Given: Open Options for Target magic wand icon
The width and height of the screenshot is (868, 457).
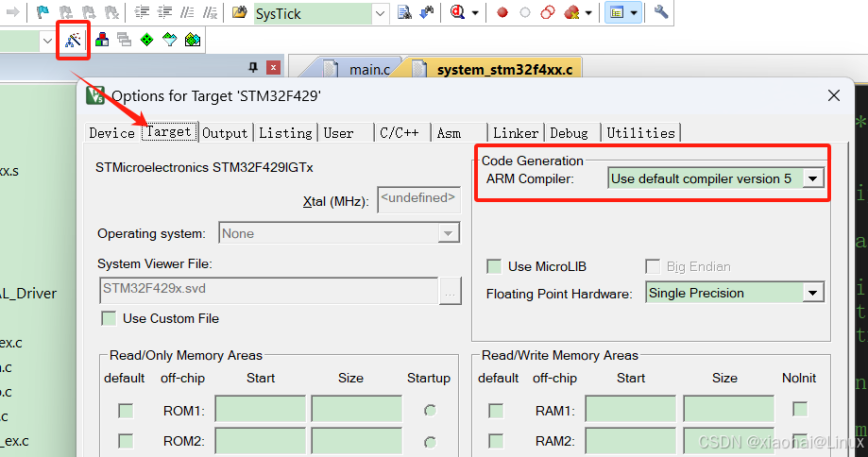Looking at the screenshot, I should click(x=73, y=40).
